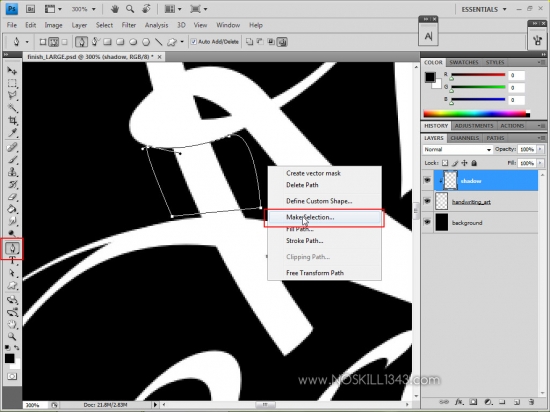Uncheck the Auto Add/Delete checkbox
This screenshot has height=412, width=550.
[193, 42]
